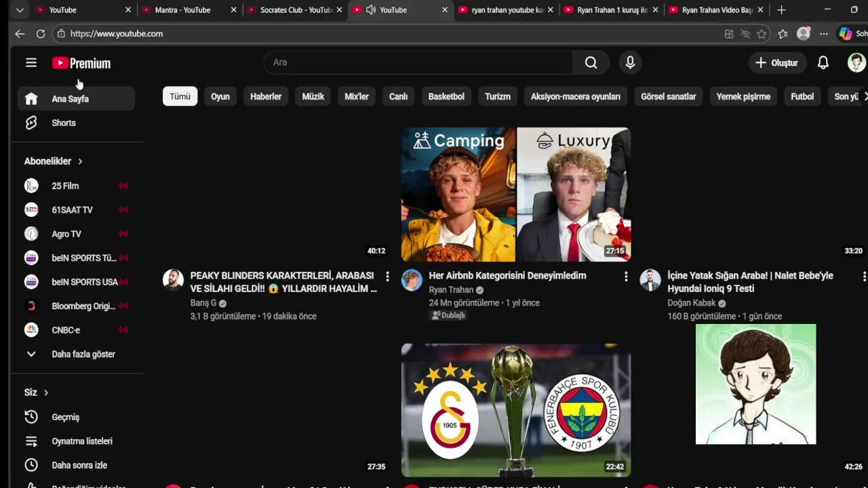Expand the Siz section chevron
The image size is (868, 488).
(46, 392)
